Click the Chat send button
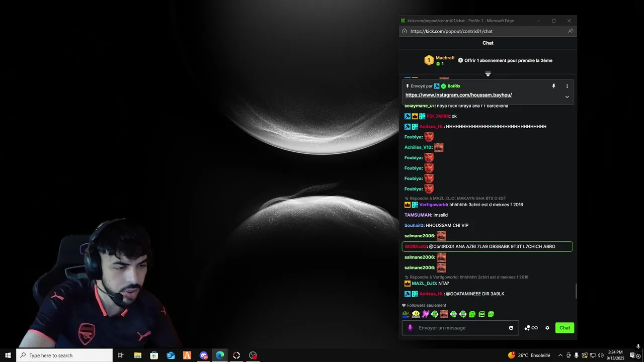Image resolution: width=644 pixels, height=362 pixels. coord(565,328)
